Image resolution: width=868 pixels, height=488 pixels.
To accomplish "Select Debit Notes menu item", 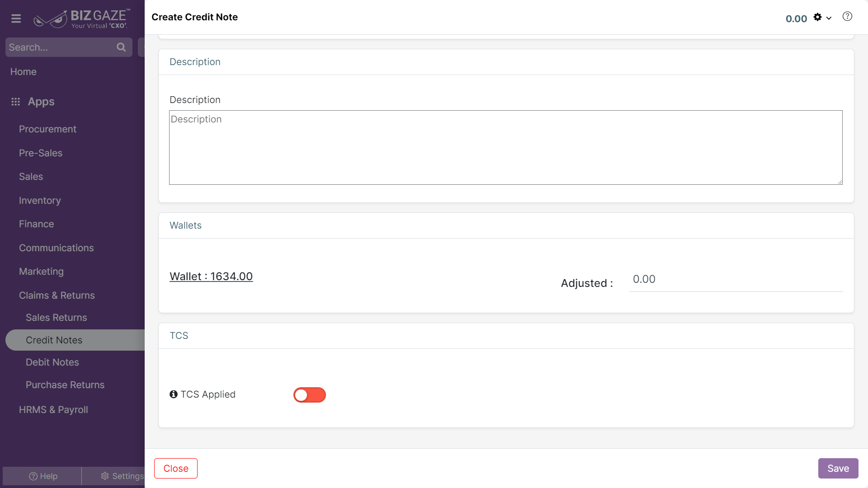I will [x=52, y=362].
